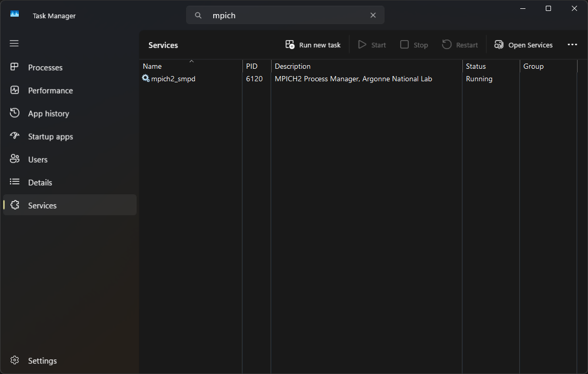Click the Stop square icon
The width and height of the screenshot is (588, 374).
tap(405, 45)
